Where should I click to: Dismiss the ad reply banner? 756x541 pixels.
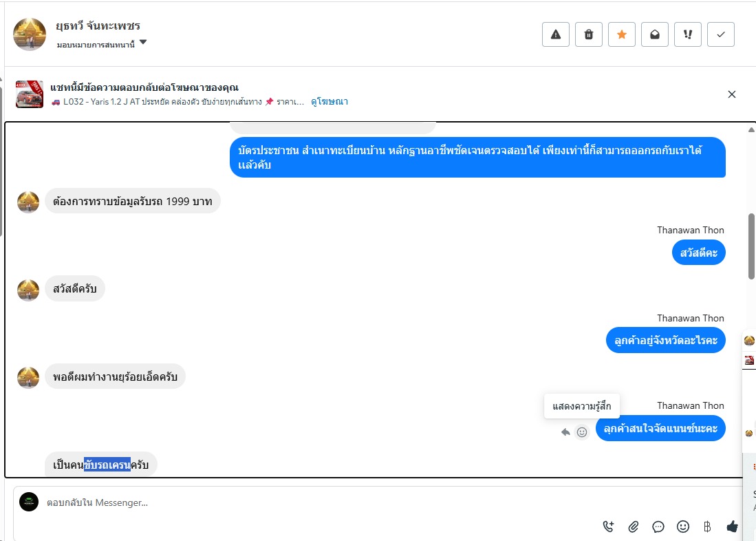pos(731,94)
